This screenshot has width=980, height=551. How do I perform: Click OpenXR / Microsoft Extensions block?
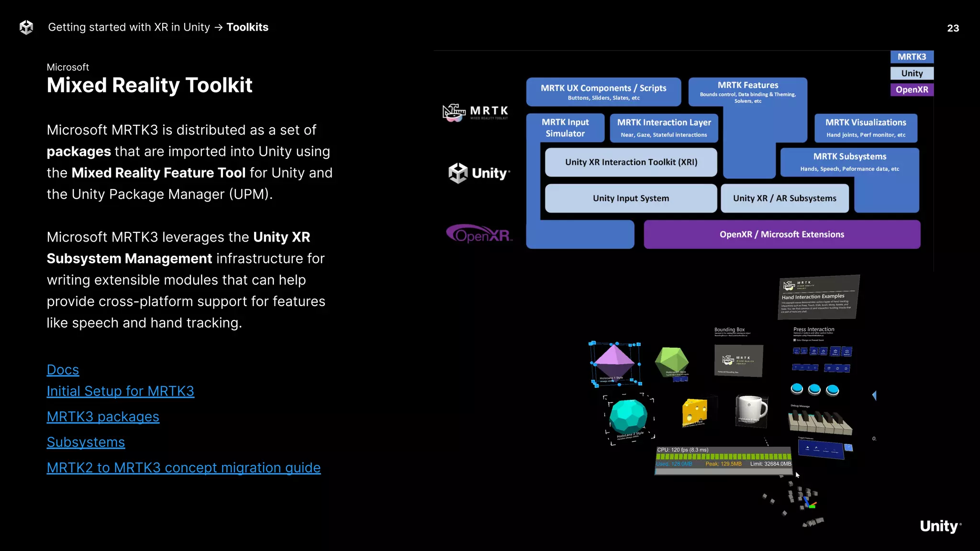(x=782, y=234)
